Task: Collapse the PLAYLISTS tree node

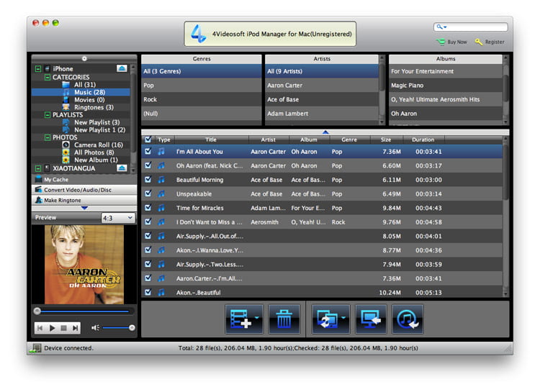Action: pos(48,114)
